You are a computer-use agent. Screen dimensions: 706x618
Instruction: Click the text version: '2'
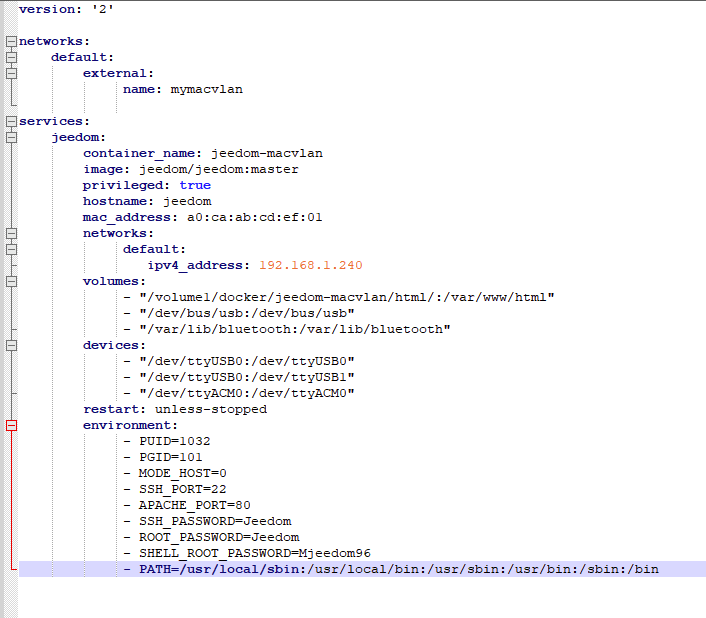66,9
